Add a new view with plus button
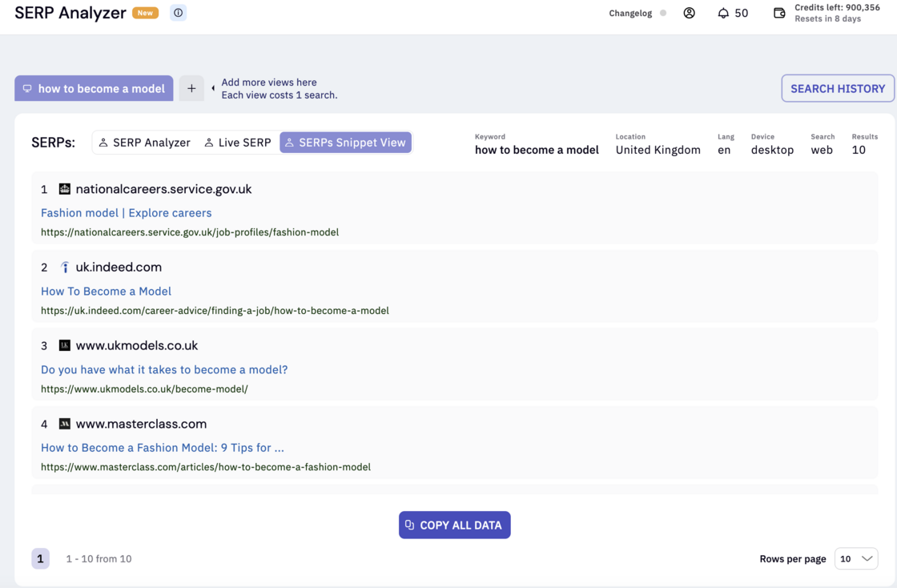 pyautogui.click(x=191, y=89)
